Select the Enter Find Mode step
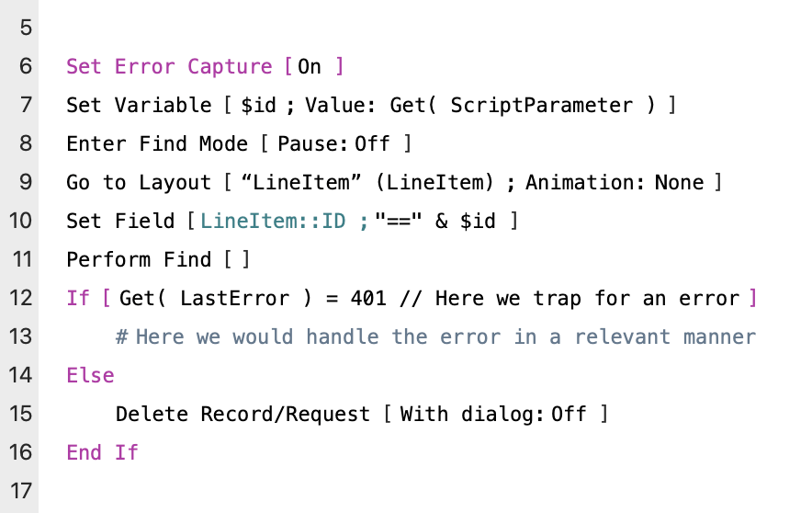Screen dimensions: 812x513 tap(157, 144)
